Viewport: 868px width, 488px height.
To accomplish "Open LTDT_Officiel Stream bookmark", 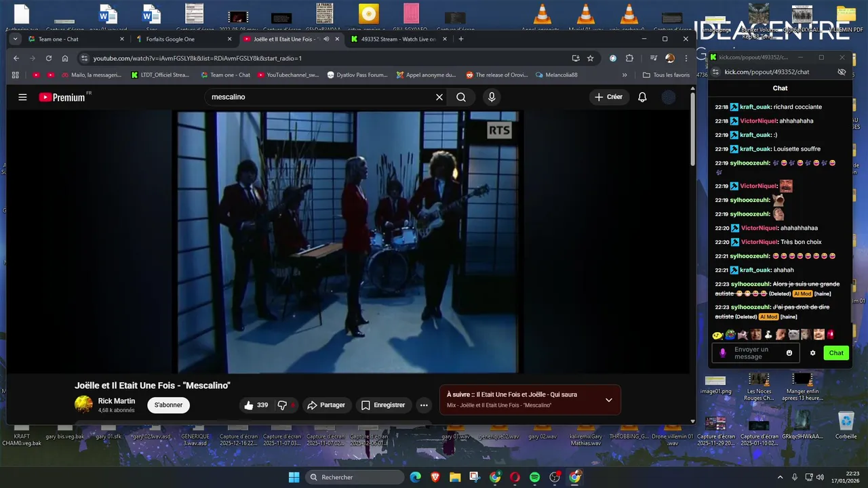I will [x=161, y=75].
